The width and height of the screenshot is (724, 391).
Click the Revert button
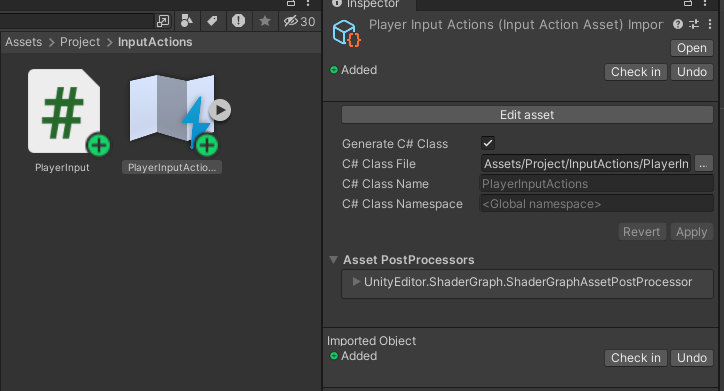pos(642,232)
